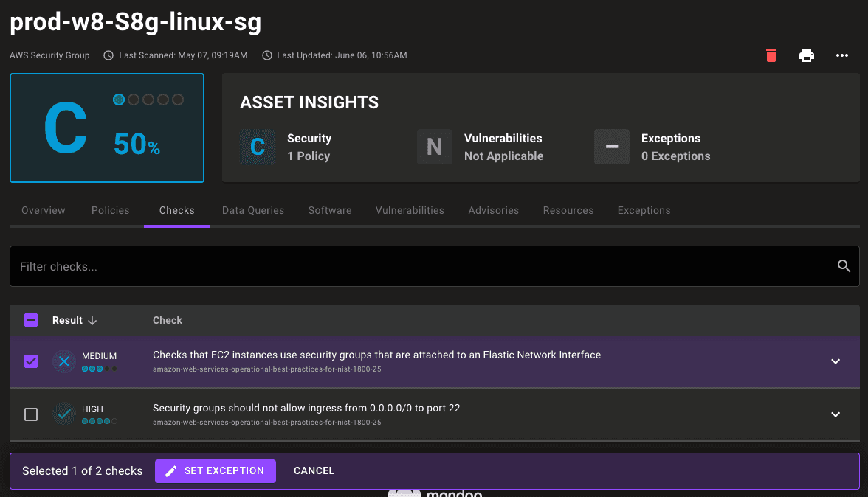Expand the Elastic Network Interface check details
The height and width of the screenshot is (497, 868).
(836, 361)
